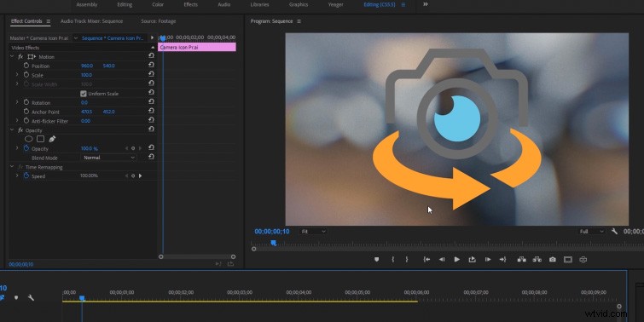
Task: Toggle the Rotation animation stopwatch
Action: [x=26, y=102]
